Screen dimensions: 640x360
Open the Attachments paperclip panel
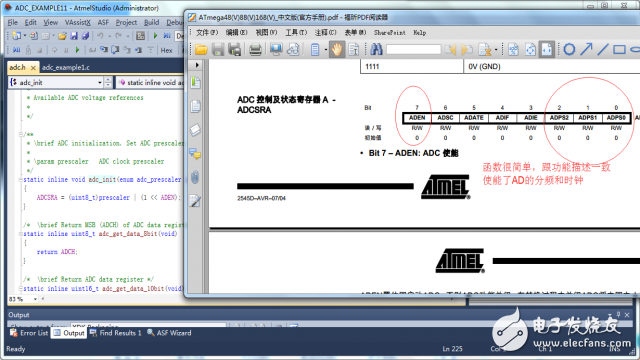[x=195, y=178]
